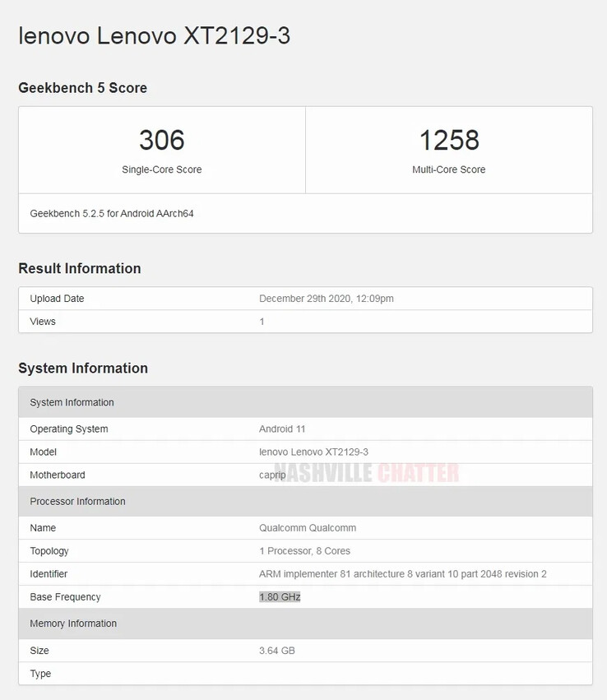Image resolution: width=607 pixels, height=700 pixels.
Task: Select the Model value 'lenovo Lenovo XT2129-3'
Action: 313,452
